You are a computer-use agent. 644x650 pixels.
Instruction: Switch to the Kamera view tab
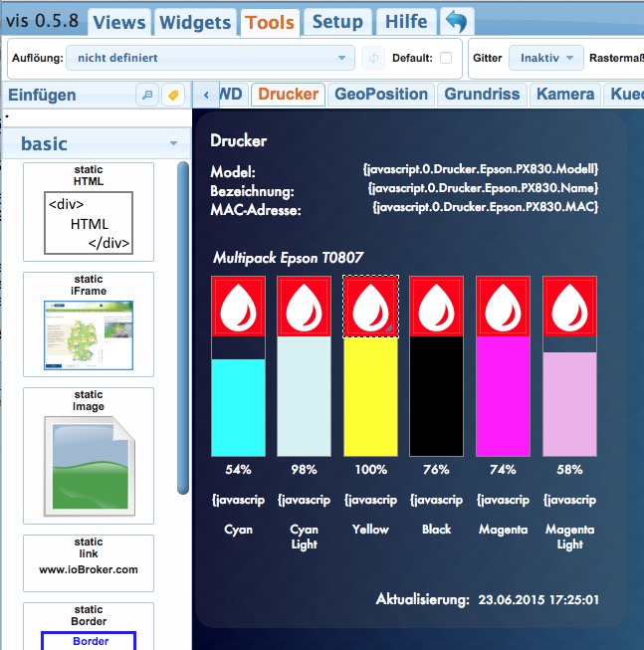565,95
